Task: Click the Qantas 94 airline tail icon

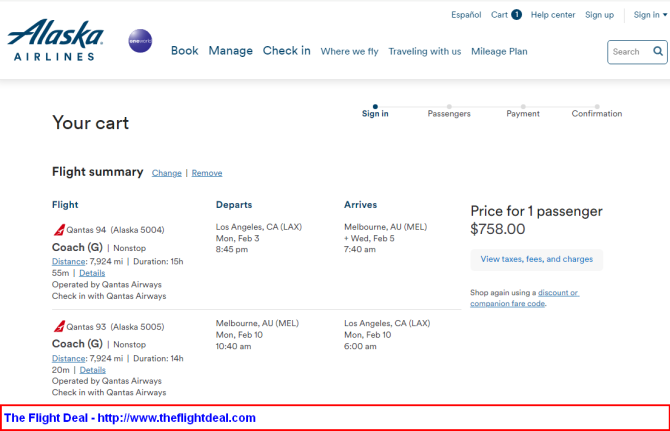Action: point(59,230)
